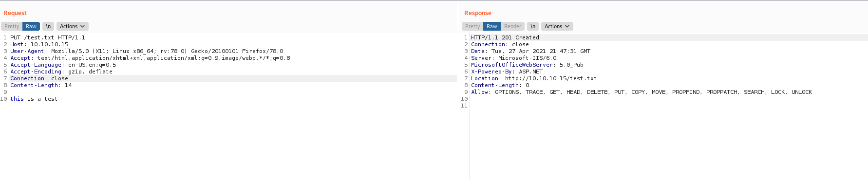Screen dimensions: 868x180
Task: Click the 'HTTP/1.1 201 Created' status line
Action: pyautogui.click(x=505, y=37)
